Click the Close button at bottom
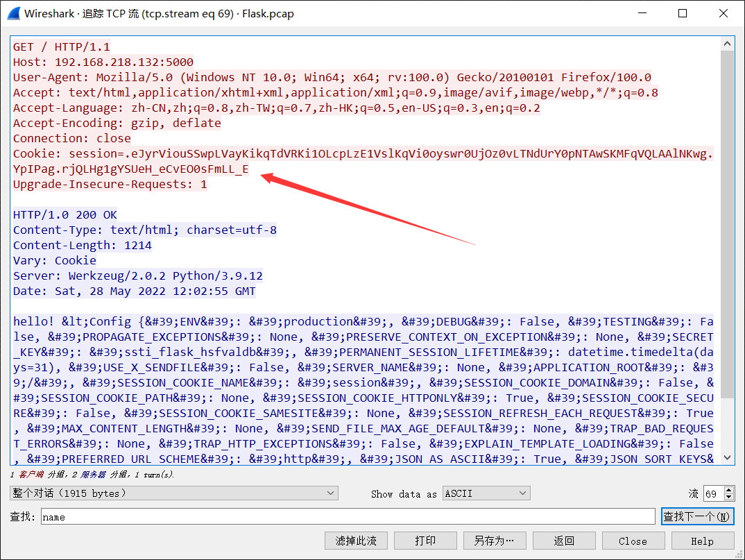This screenshot has height=560, width=745. (x=633, y=541)
